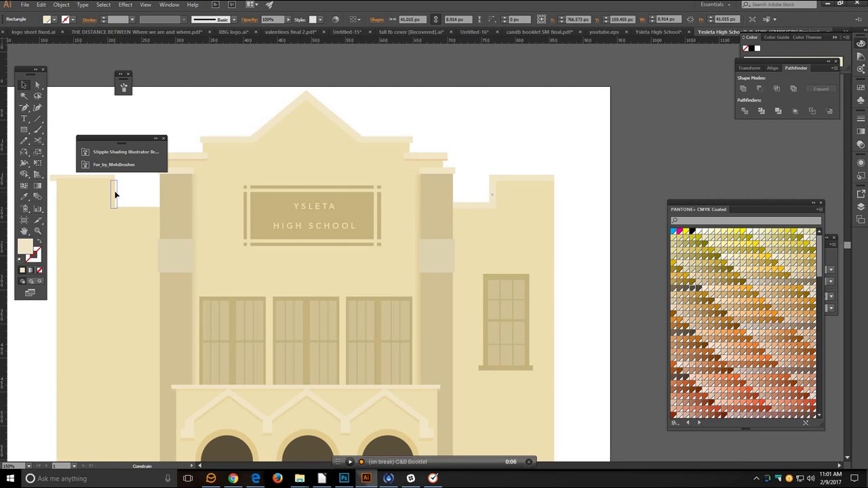
Task: Click the Recolor Artwork icon in control bar
Action: (336, 19)
